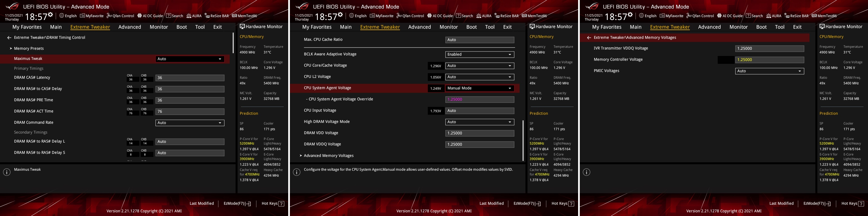
Task: Click DRAM RAS# to RAS# Delay L field
Action: [x=190, y=142]
